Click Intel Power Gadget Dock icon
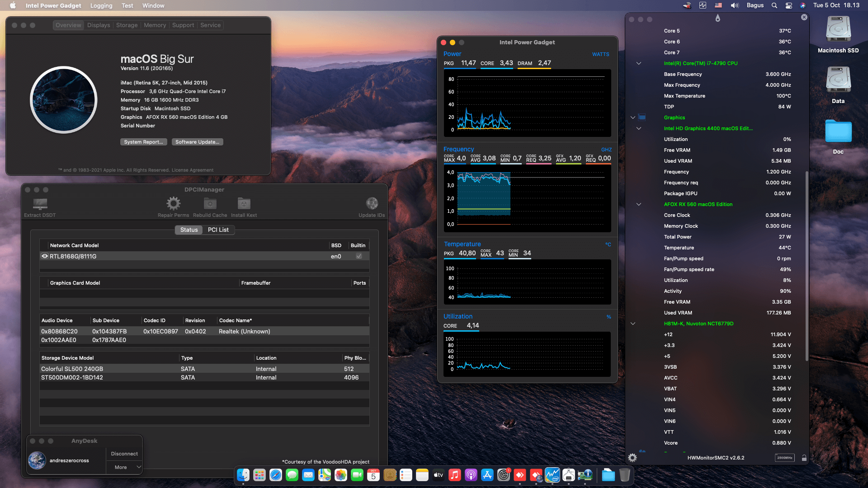Screen dimensions: 868x488 (x=552, y=475)
